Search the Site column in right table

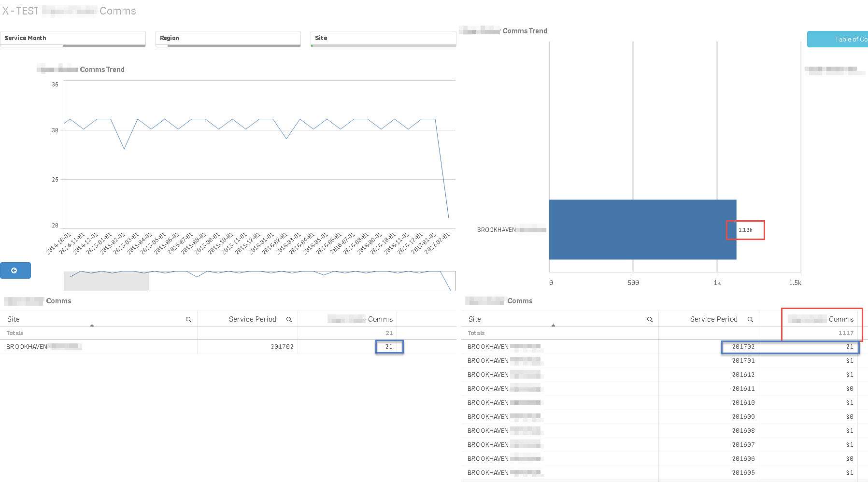[x=650, y=320]
